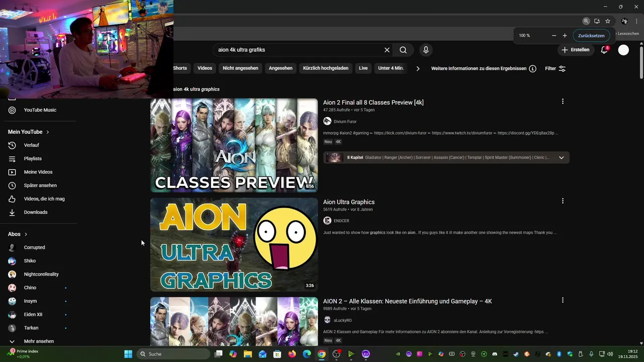Expand Mein YouTube section

click(x=29, y=132)
